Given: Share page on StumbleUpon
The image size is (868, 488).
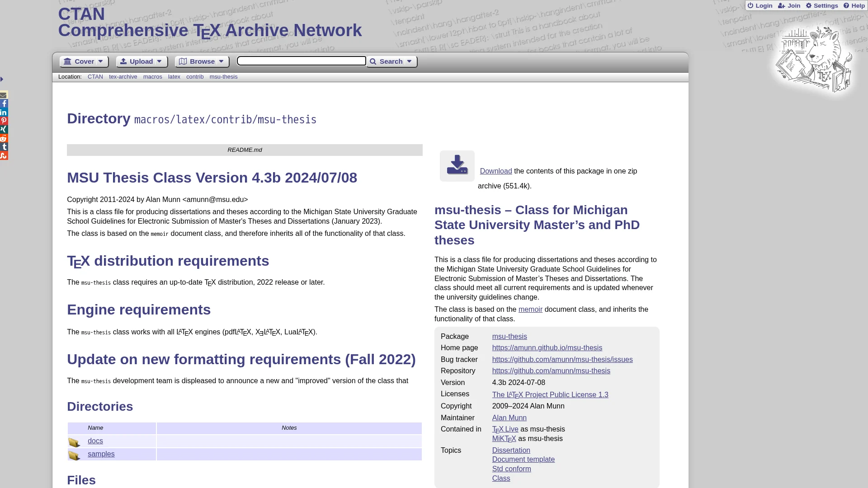Looking at the screenshot, I should (4, 155).
